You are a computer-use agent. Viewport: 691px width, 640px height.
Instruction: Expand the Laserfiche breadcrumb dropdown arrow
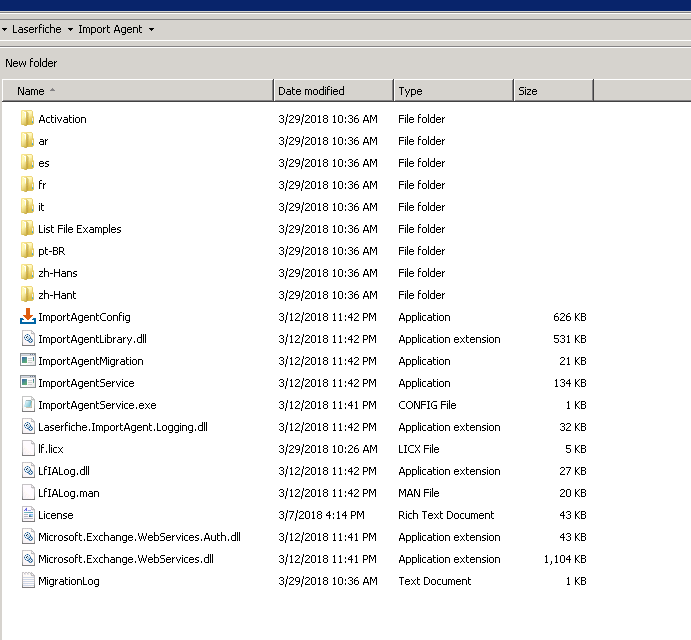(x=70, y=30)
